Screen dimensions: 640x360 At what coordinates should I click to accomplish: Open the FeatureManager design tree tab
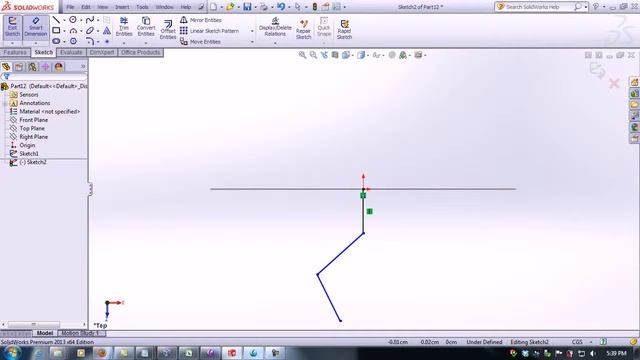pos(6,67)
